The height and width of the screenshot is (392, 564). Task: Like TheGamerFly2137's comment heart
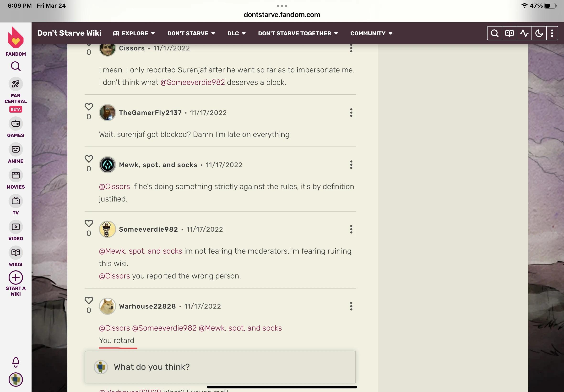[x=89, y=107]
